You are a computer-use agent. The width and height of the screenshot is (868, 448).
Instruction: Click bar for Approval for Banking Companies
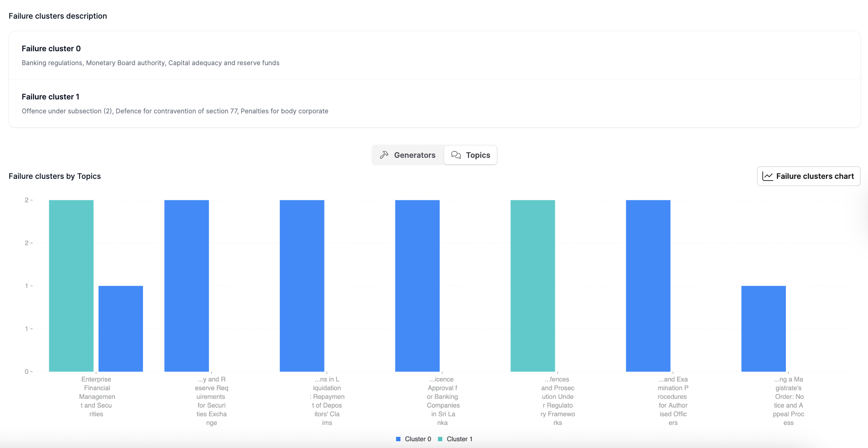417,286
